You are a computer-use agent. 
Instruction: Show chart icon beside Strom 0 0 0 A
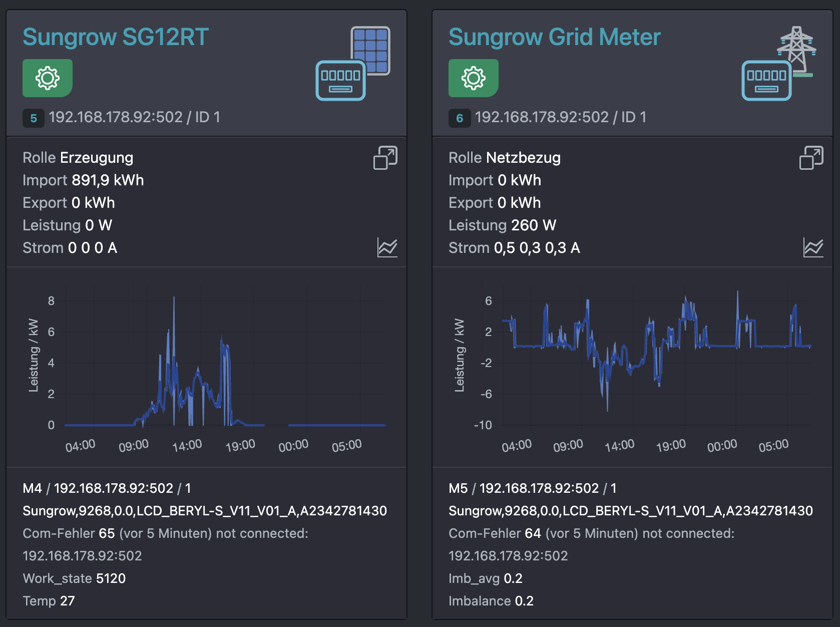[387, 247]
